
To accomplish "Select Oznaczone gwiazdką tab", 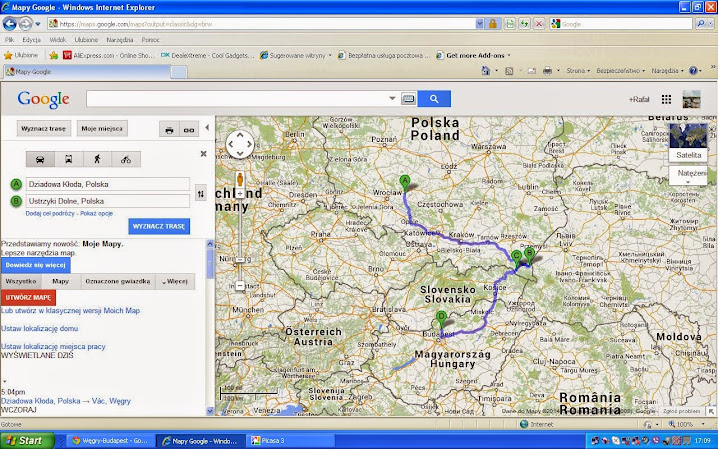I will coord(118,281).
